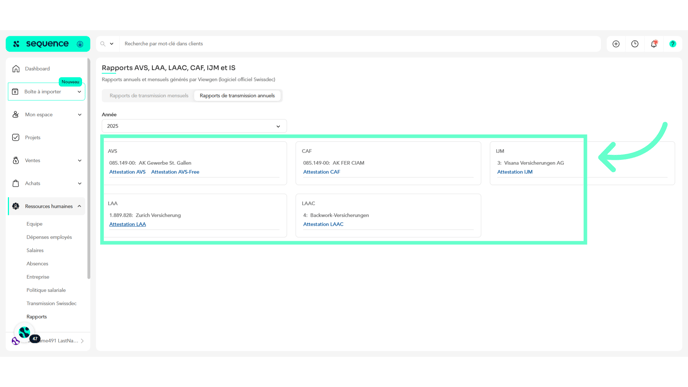
Task: Open the clock history icon
Action: point(635,44)
